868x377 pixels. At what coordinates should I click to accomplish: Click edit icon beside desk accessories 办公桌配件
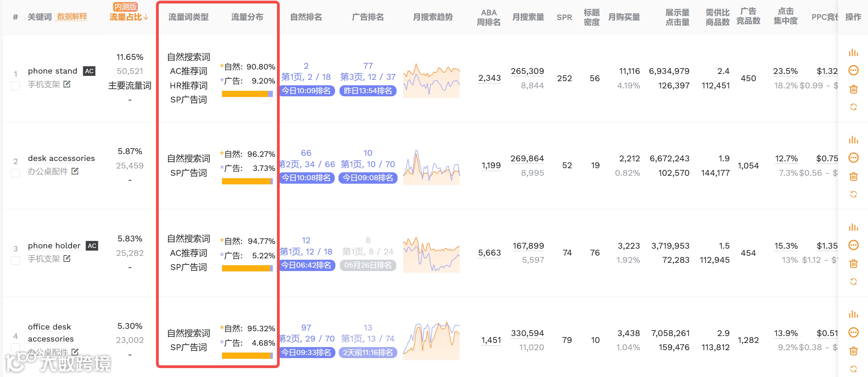pos(75,171)
